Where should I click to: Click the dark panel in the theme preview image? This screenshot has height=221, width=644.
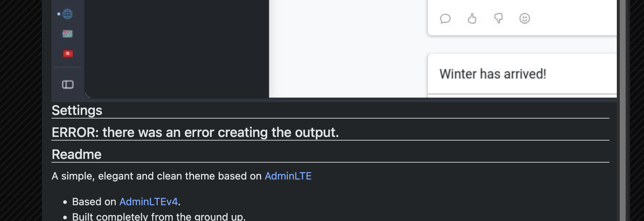coord(176,48)
